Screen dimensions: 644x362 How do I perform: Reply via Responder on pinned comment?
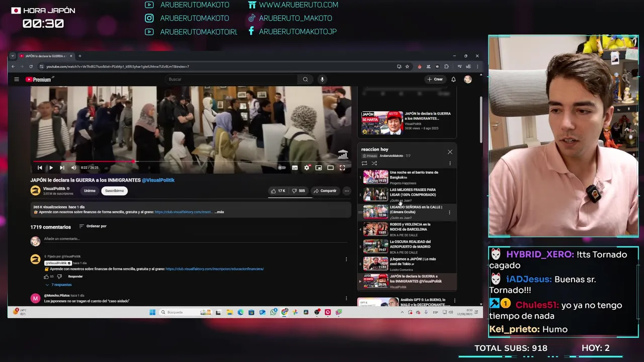coord(75,277)
